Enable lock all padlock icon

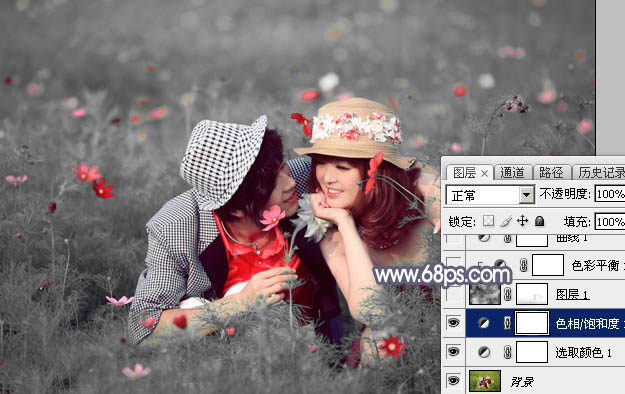[x=539, y=221]
